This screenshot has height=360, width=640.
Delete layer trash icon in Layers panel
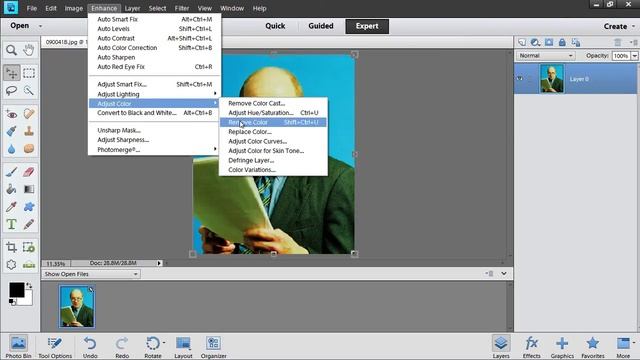click(618, 42)
